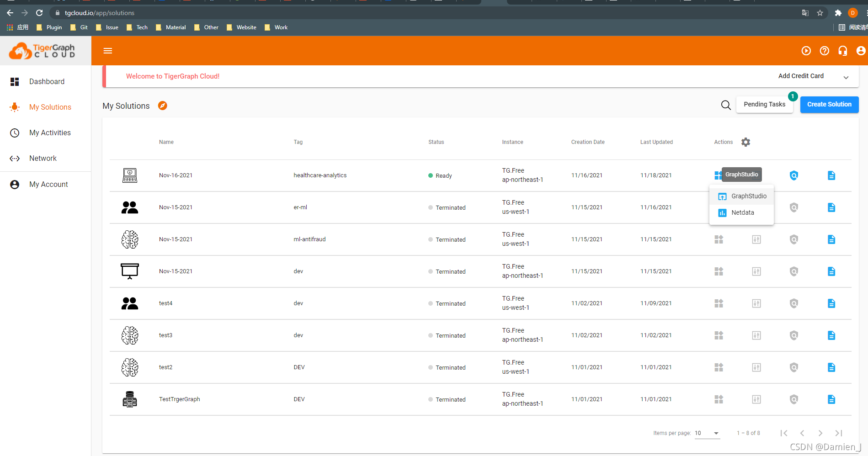Open Dashboard in the sidebar
The height and width of the screenshot is (456, 868).
(x=46, y=81)
